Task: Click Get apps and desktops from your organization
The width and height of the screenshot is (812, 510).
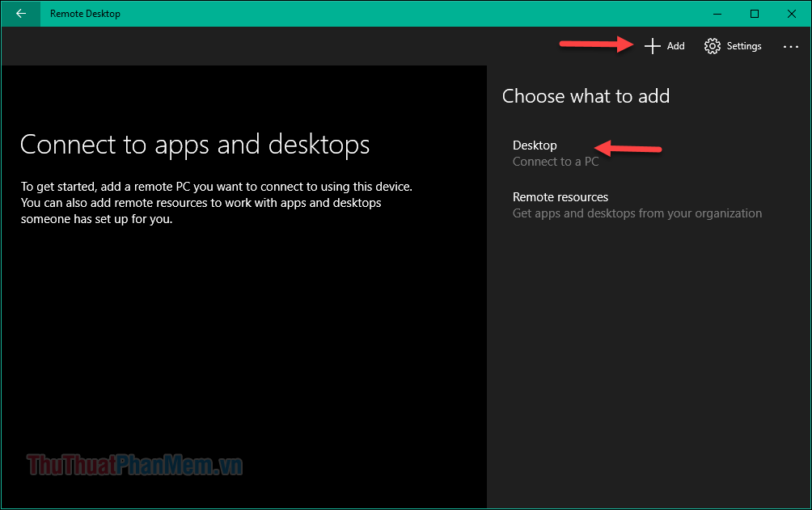Action: [x=636, y=213]
